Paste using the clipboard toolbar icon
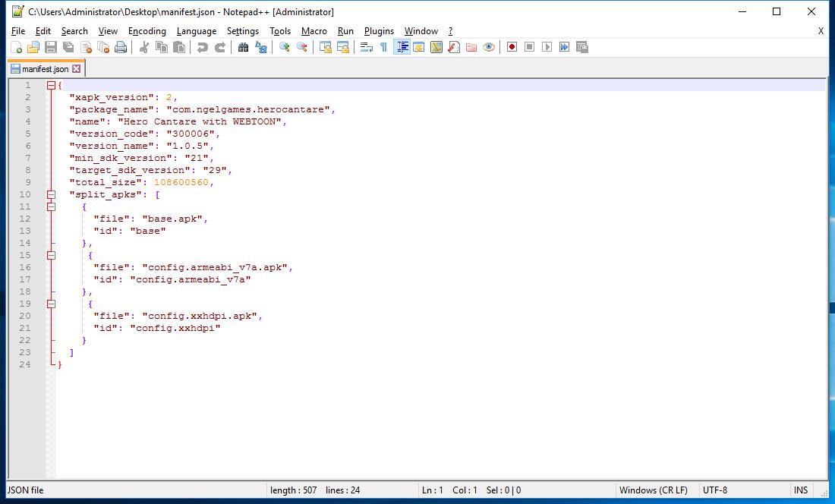 coord(179,47)
